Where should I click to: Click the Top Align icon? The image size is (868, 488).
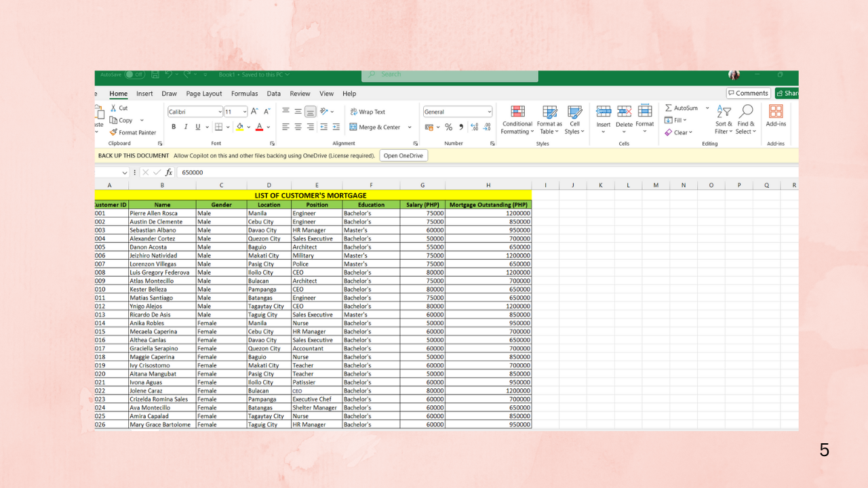(x=286, y=112)
